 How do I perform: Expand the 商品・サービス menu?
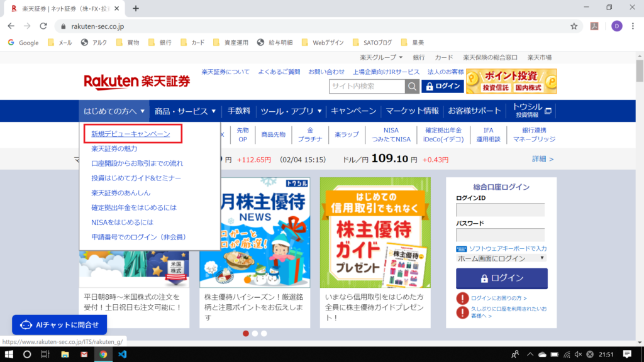pos(185,111)
